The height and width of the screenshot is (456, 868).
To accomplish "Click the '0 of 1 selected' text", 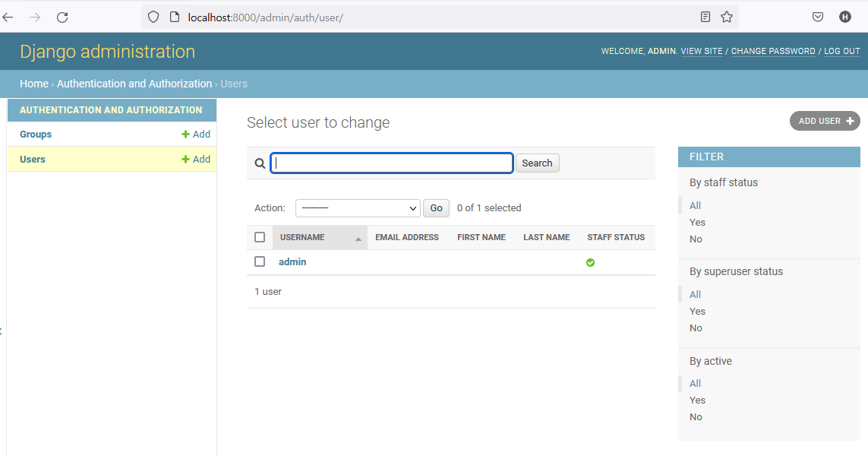I will [489, 207].
